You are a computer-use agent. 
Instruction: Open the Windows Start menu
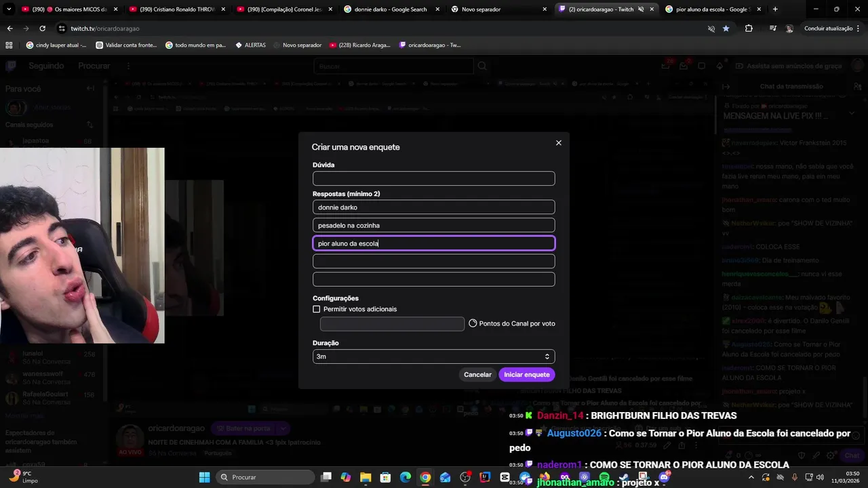click(x=204, y=477)
